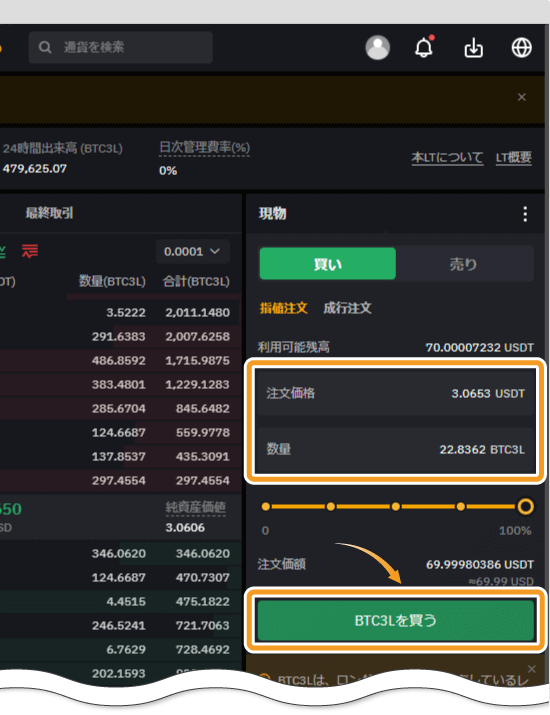Screen dimensions: 550x715
Task: Click the 合計(BTC3L) column header
Action: coord(196,281)
